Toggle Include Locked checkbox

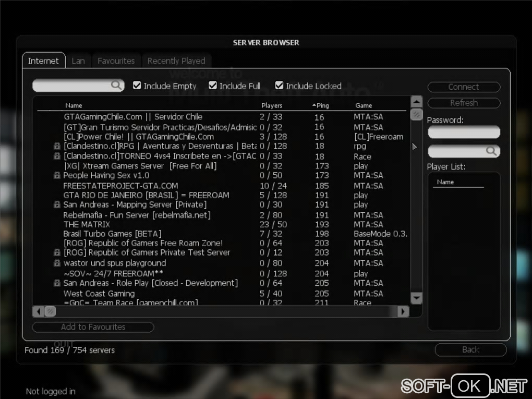tap(279, 86)
